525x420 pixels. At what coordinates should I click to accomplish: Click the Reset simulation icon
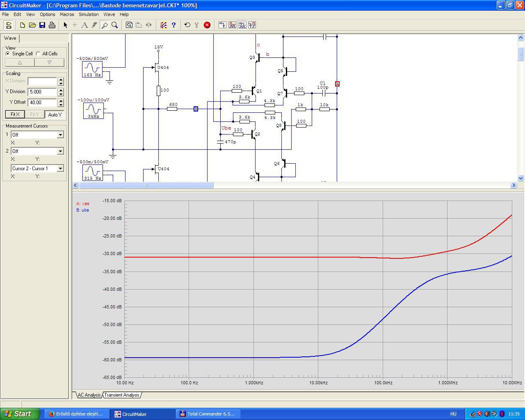[187, 25]
